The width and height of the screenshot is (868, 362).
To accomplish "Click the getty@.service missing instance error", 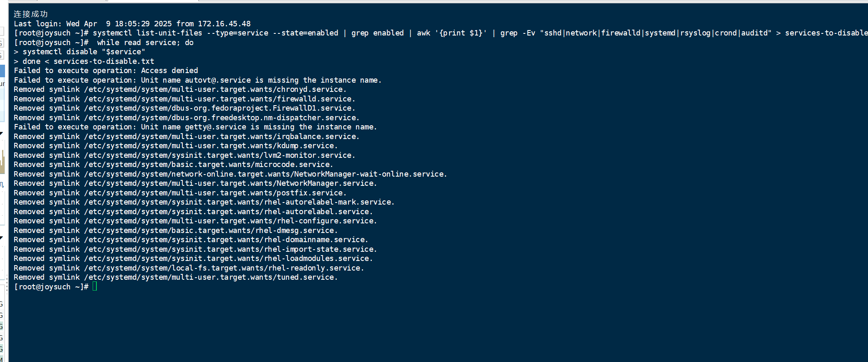I will pos(195,127).
